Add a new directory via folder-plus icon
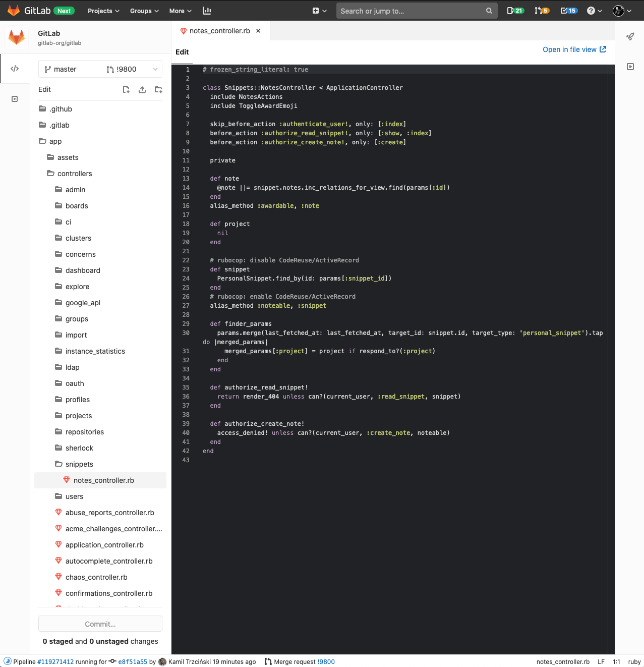The width and height of the screenshot is (644, 667). pyautogui.click(x=158, y=89)
